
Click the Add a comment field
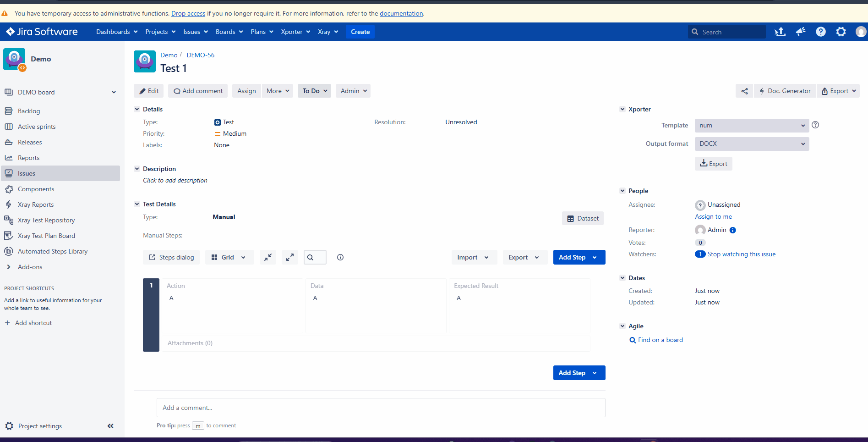(381, 408)
